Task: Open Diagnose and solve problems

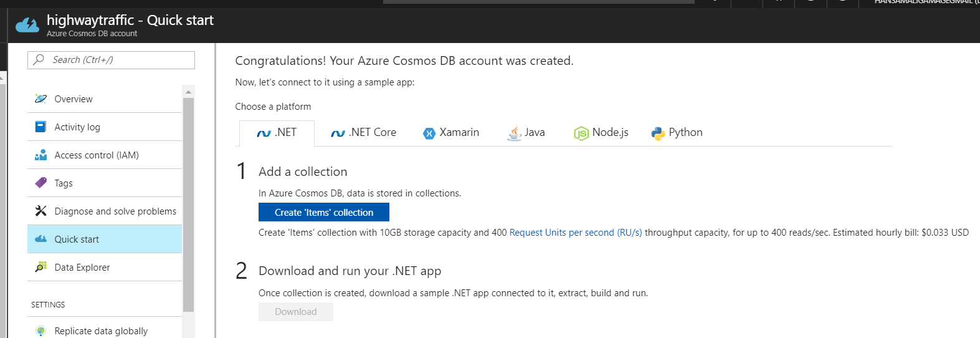Action: [x=105, y=211]
